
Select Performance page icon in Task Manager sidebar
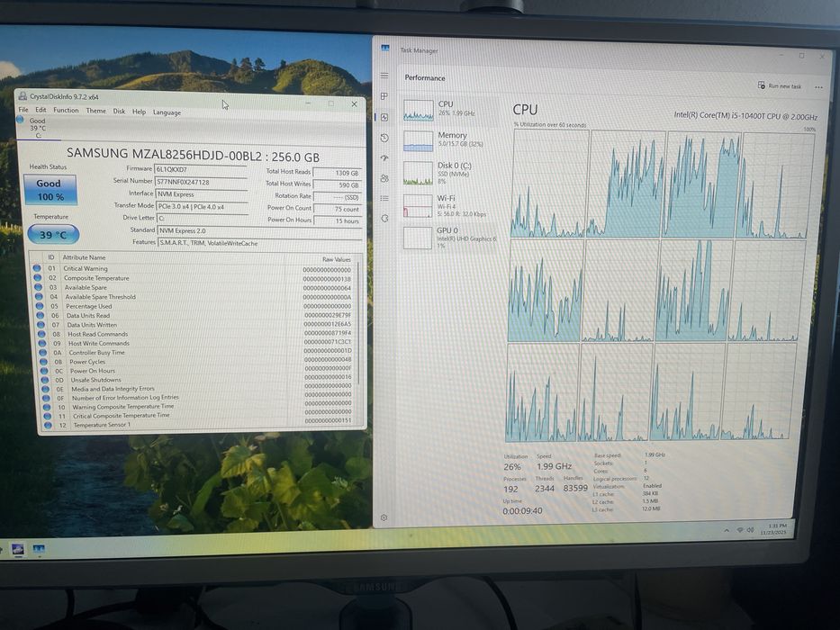384,117
